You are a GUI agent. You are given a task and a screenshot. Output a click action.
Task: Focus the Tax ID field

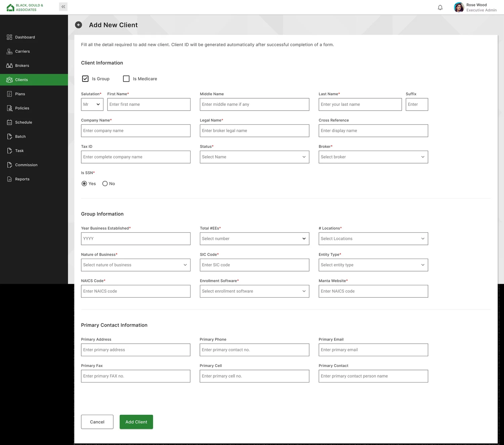[x=136, y=157]
